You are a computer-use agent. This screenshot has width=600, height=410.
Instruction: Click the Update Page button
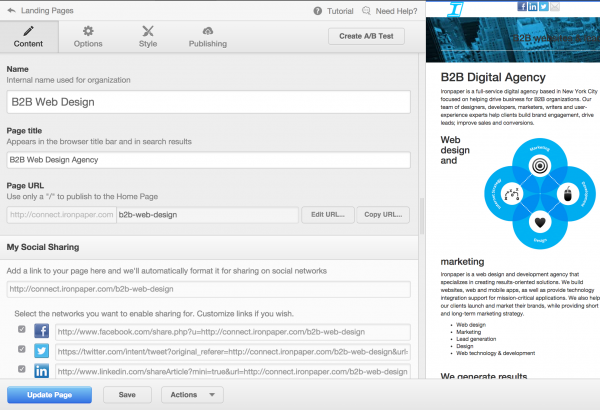click(x=49, y=395)
